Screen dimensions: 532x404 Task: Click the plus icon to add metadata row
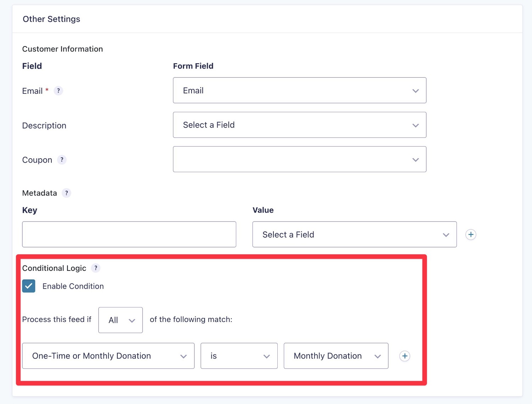[471, 234]
